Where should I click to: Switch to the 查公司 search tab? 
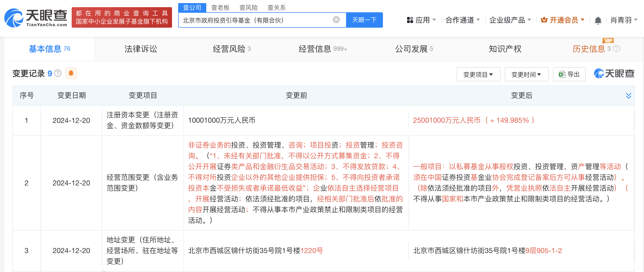192,7
